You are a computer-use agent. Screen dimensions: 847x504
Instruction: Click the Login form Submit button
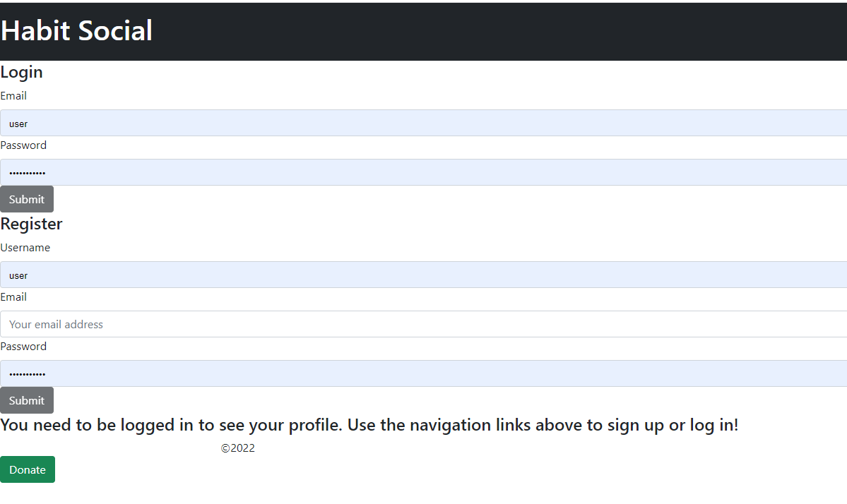pos(26,199)
